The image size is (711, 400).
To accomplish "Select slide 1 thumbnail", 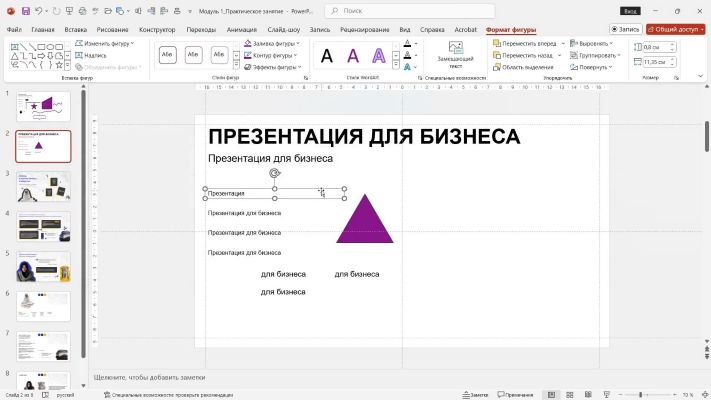I will pos(43,106).
